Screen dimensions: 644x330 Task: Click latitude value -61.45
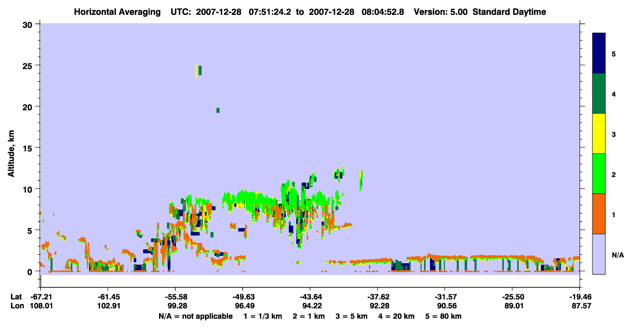(108, 297)
